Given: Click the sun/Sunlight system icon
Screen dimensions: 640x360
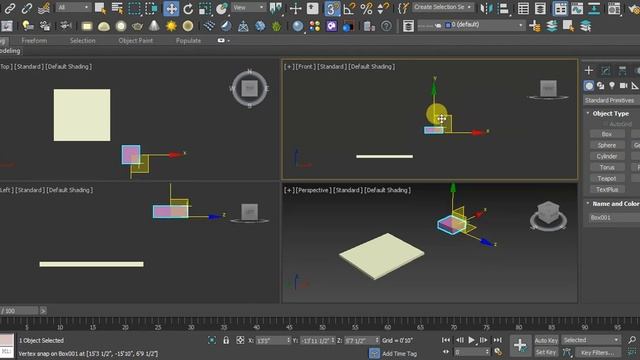Looking at the screenshot, I should [171, 26].
